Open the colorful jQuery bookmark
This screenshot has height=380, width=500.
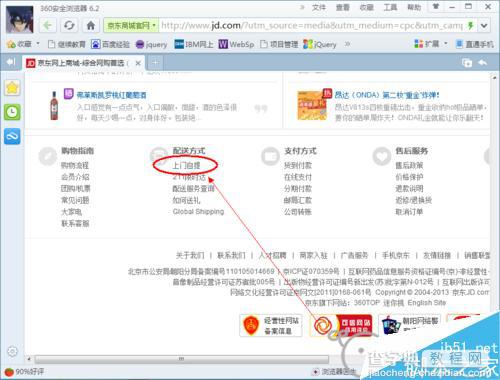[320, 44]
